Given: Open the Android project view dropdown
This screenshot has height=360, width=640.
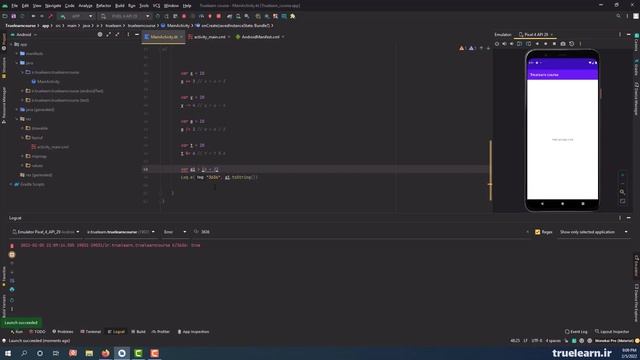Looking at the screenshot, I should (24, 35).
